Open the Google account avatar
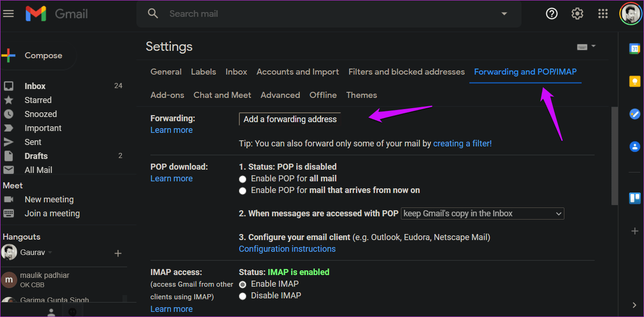 [630, 14]
